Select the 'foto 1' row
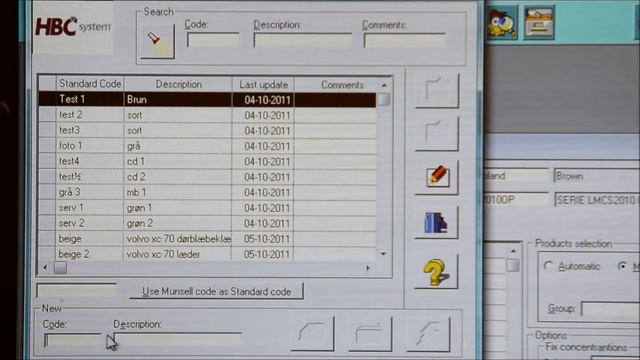 click(x=207, y=146)
